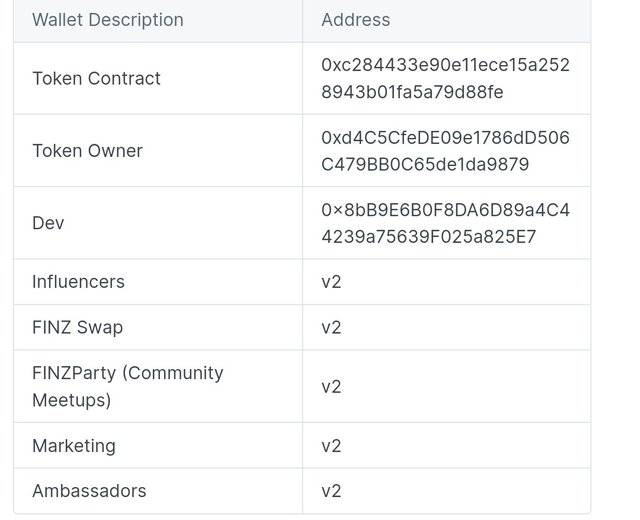Select the Dev row label
Screen dimensions: 640x520
point(48,223)
